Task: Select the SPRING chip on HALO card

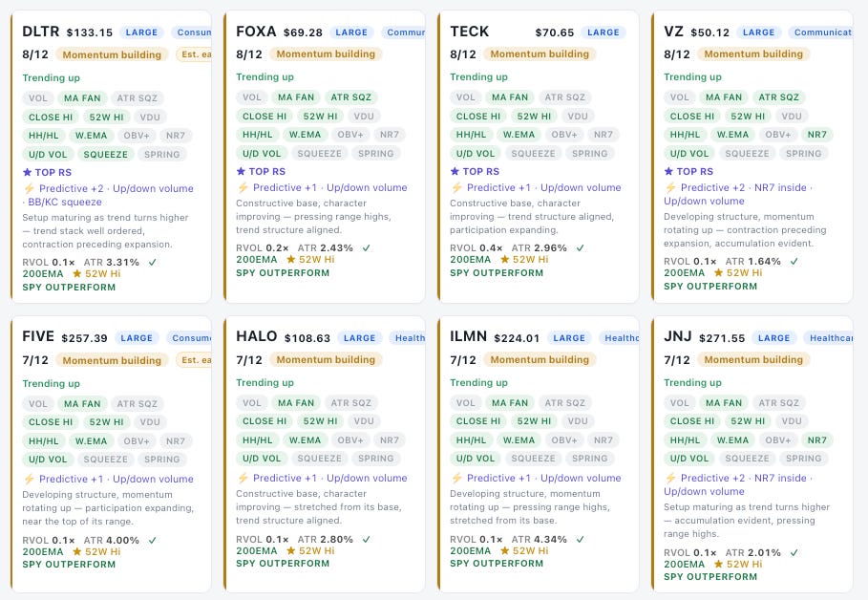Action: click(375, 459)
